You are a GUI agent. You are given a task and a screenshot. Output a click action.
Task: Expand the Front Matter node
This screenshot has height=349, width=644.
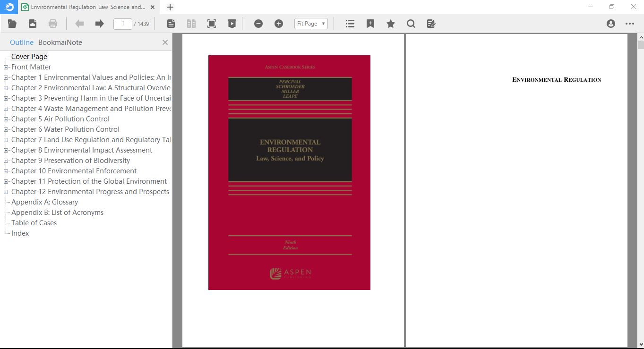(x=6, y=67)
